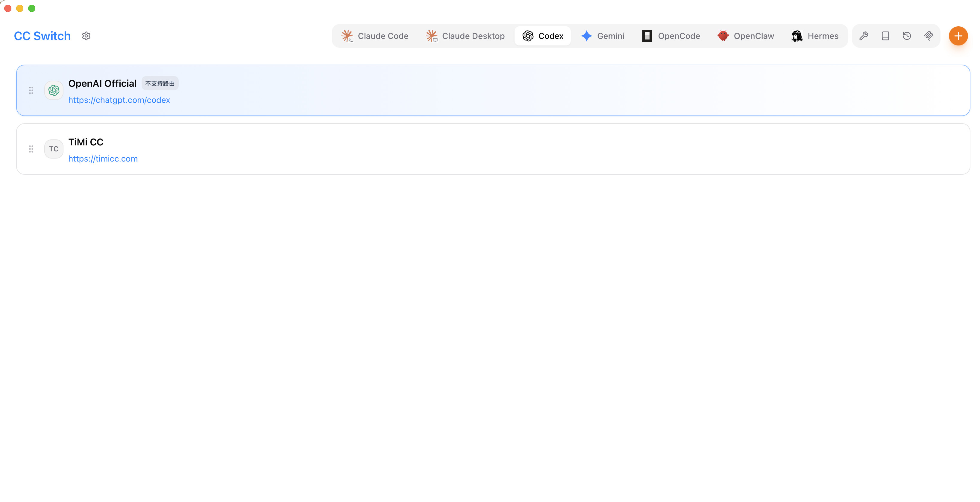Open the wrench tools icon
The height and width of the screenshot is (502, 980).
(864, 36)
